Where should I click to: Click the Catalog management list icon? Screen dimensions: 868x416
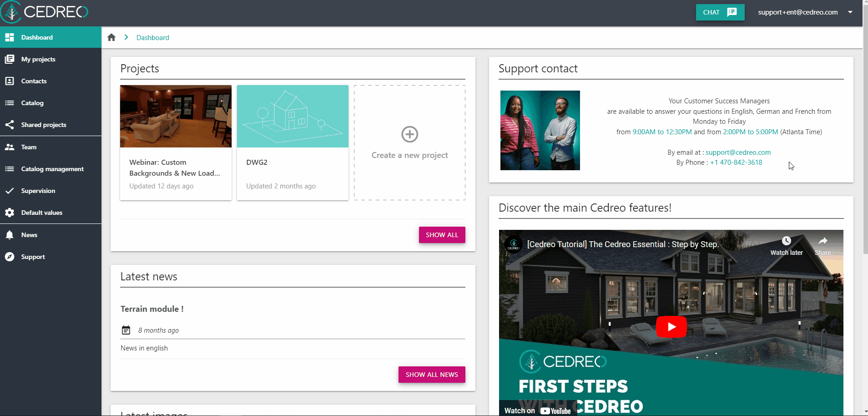pos(10,169)
